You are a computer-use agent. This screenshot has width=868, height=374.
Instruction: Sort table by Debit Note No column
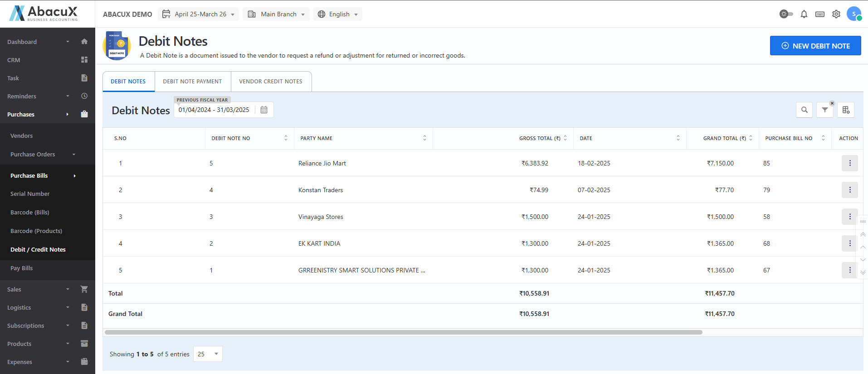286,138
